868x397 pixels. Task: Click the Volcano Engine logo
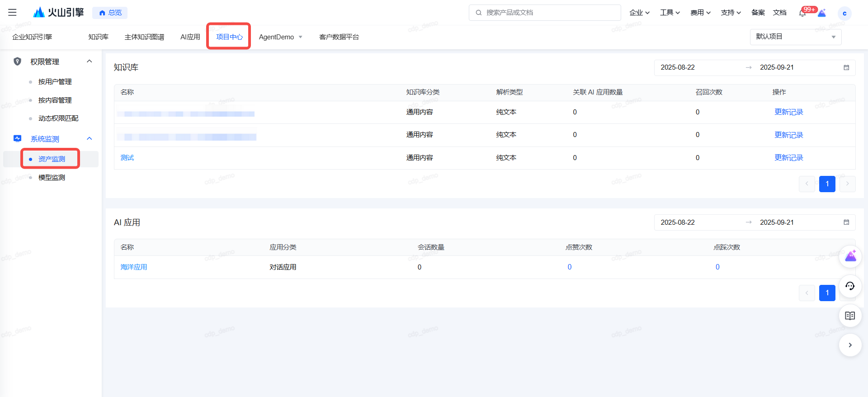tap(59, 12)
